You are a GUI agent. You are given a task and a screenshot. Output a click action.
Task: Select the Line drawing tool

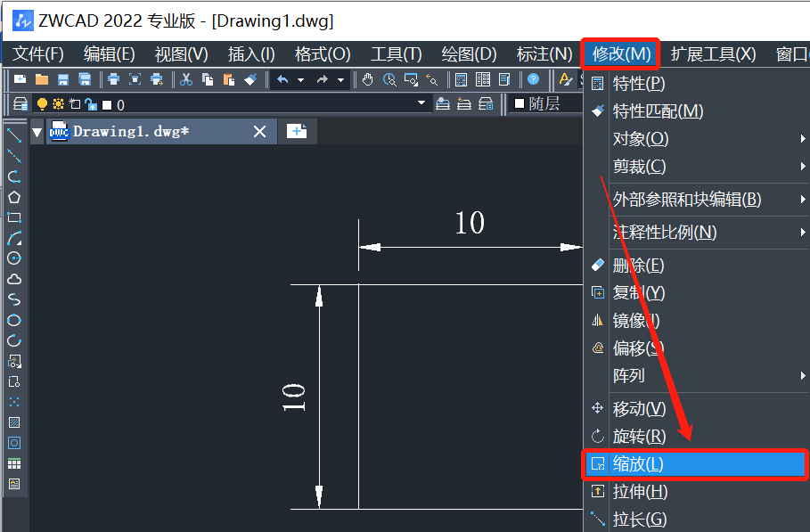click(14, 135)
